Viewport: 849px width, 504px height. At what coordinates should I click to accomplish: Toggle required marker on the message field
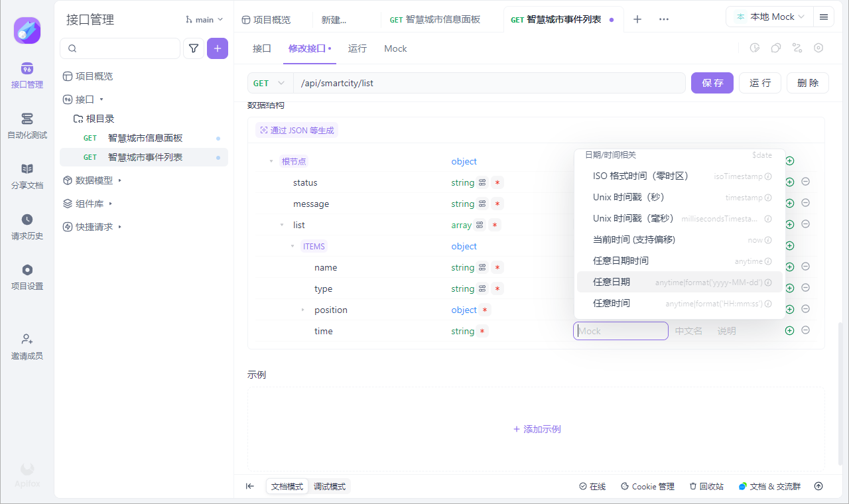(497, 204)
